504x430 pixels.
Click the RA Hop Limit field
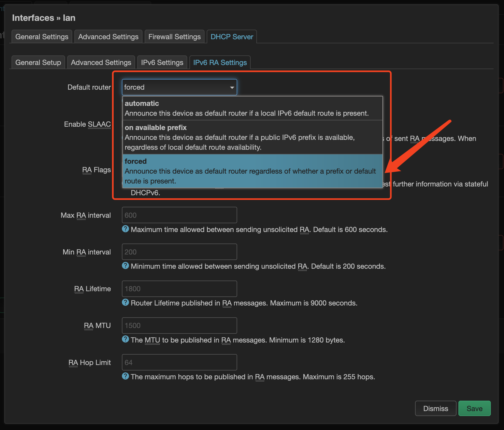tap(179, 362)
